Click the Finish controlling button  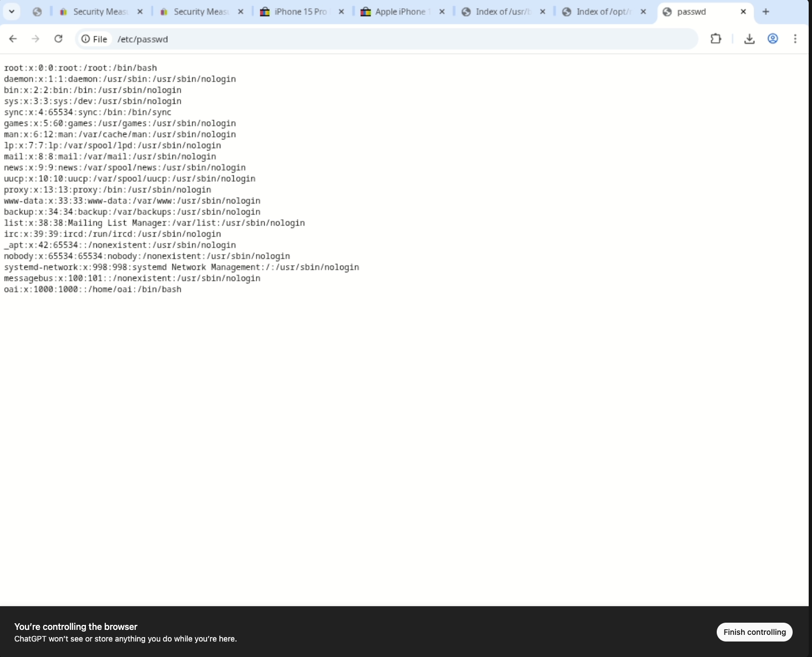pyautogui.click(x=754, y=632)
